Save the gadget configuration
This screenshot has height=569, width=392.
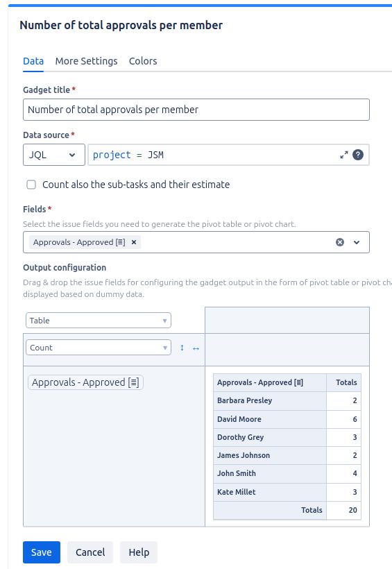tap(42, 552)
